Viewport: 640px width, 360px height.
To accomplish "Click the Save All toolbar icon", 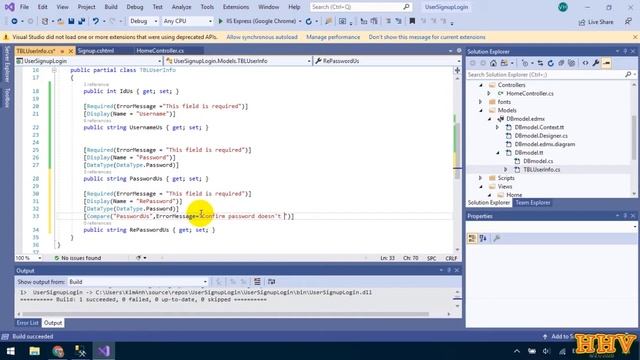I will point(82,21).
